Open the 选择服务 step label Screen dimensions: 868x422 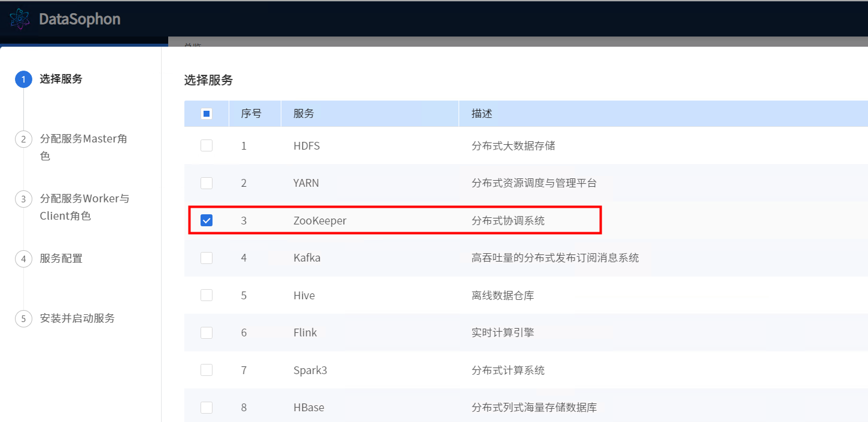(61, 79)
